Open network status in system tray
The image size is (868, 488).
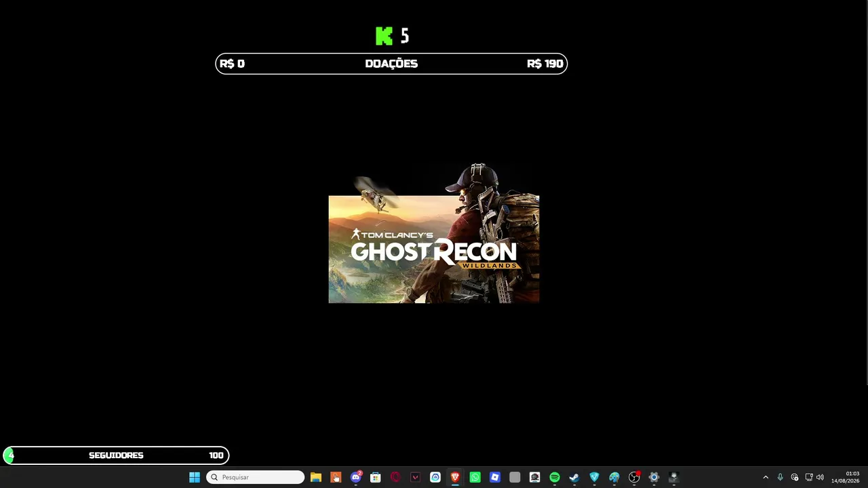point(808,477)
